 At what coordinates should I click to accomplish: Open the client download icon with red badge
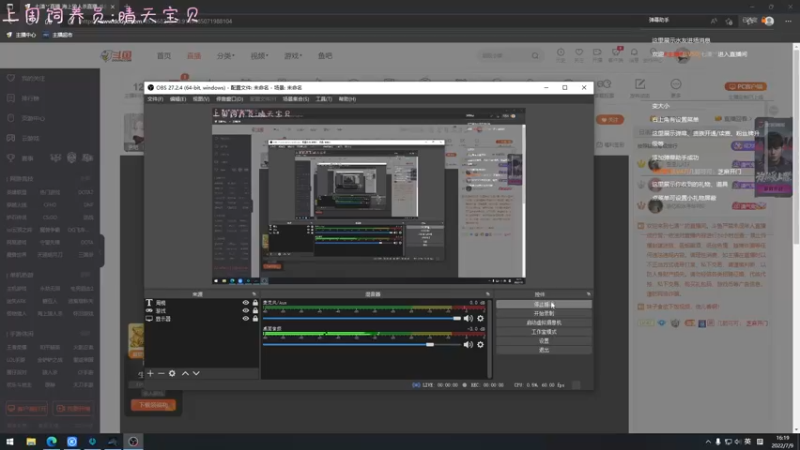tap(616, 53)
